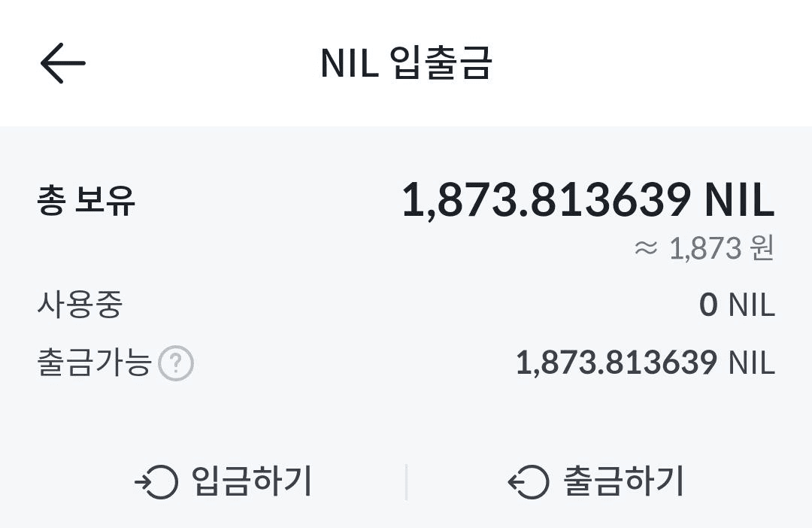Click the withdraw arrow-circle icon
The image size is (812, 528).
coord(529,482)
